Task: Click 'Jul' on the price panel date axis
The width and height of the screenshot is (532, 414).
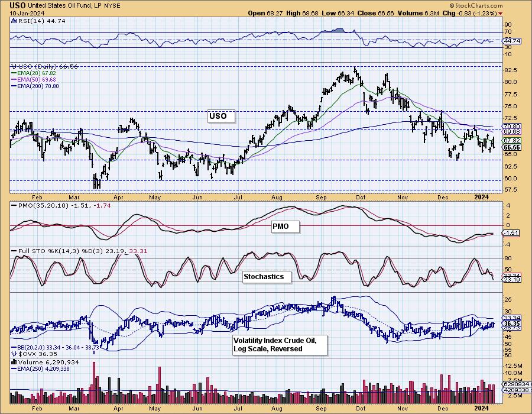Action: pyautogui.click(x=238, y=197)
